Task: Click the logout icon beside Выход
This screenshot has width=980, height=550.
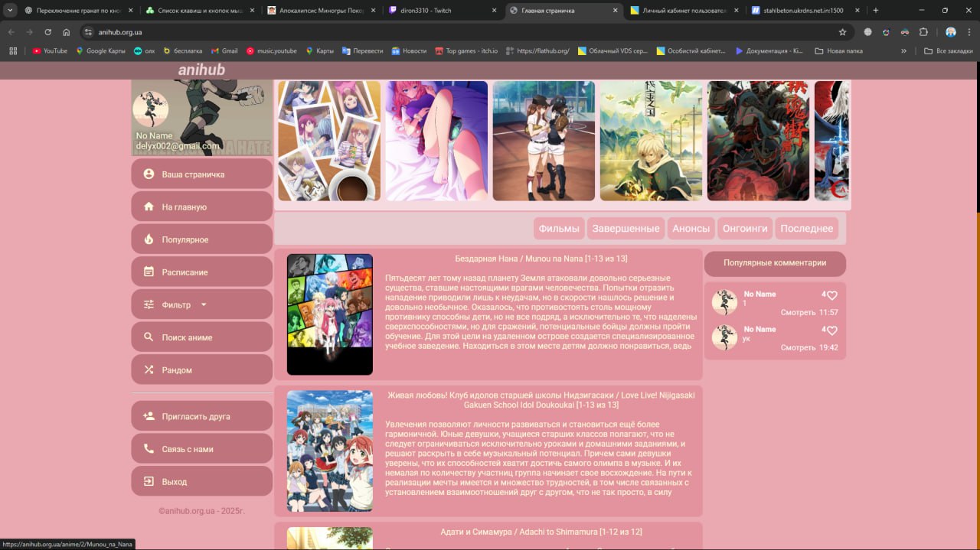Action: click(x=149, y=482)
